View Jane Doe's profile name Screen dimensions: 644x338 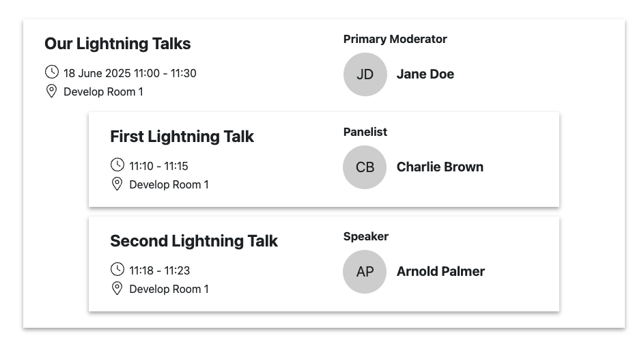pos(425,74)
